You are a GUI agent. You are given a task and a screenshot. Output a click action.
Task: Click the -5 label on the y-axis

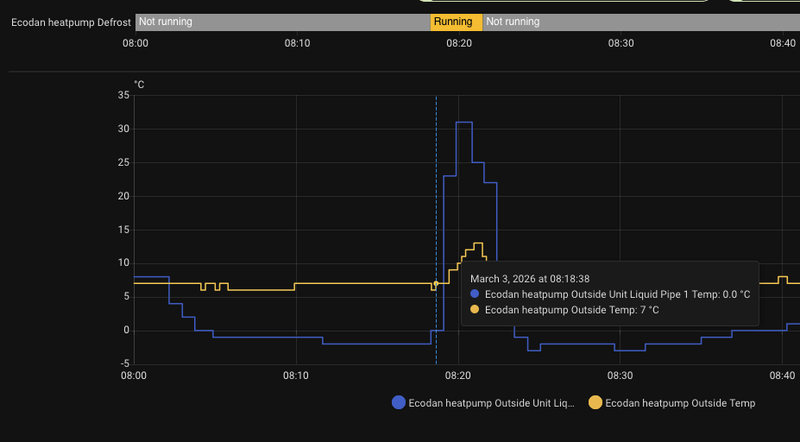[124, 363]
